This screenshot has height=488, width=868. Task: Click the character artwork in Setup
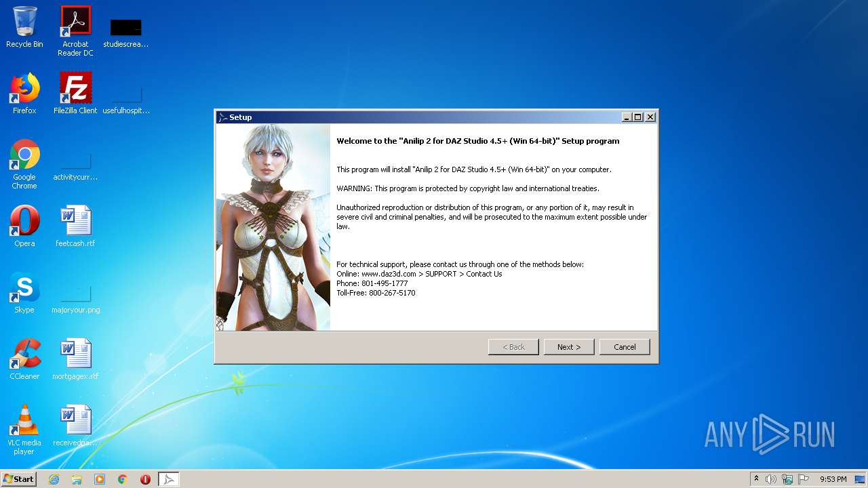[273, 227]
